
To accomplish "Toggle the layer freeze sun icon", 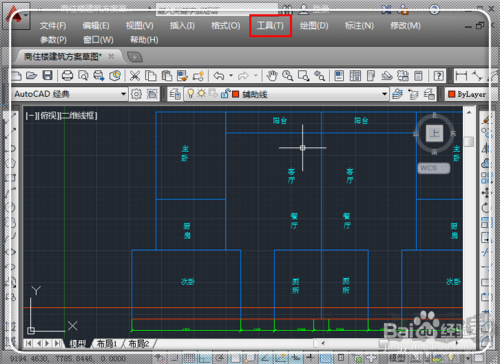I will [201, 94].
